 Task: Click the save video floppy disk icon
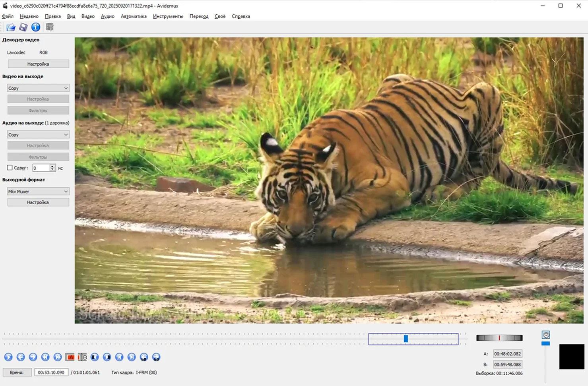[23, 27]
